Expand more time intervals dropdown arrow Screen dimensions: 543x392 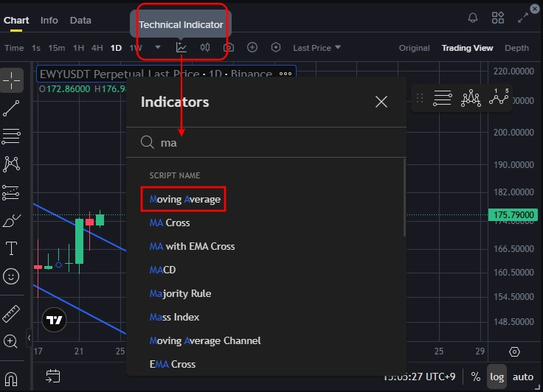click(158, 47)
